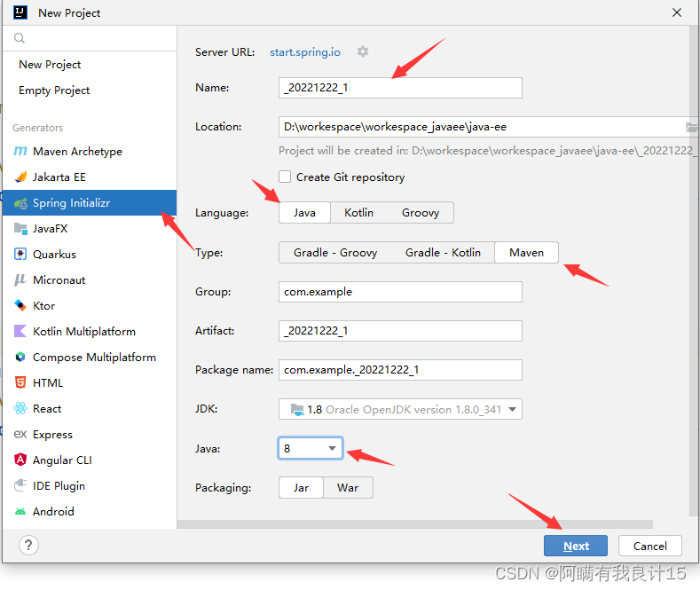Choose Gradle - Kotlin build type
700x590 pixels.
point(443,253)
